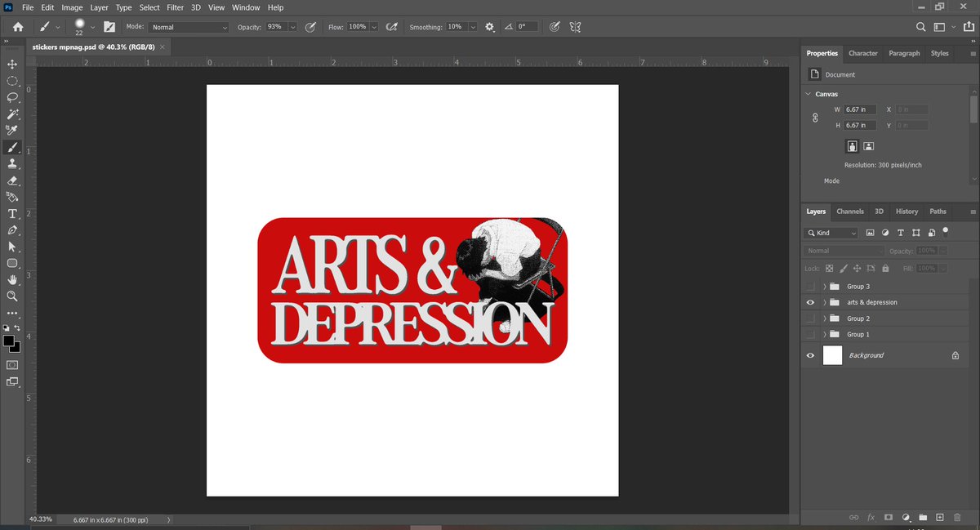The image size is (980, 530).
Task: Expand the Group 3 folder
Action: [x=825, y=287]
